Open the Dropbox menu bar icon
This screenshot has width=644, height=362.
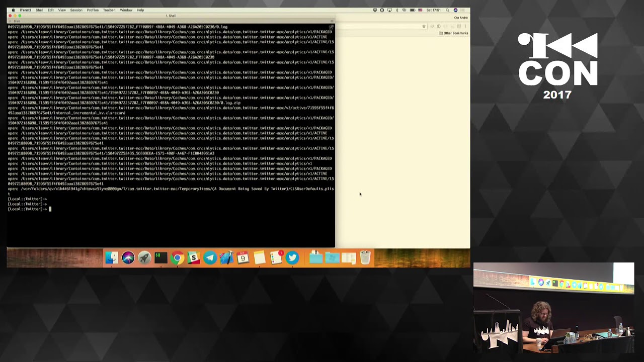point(375,10)
